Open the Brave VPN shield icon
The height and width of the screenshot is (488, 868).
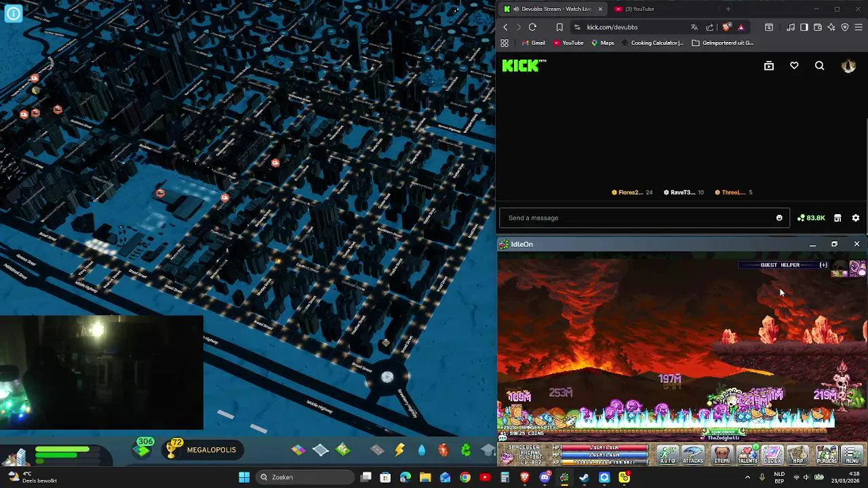tap(845, 27)
